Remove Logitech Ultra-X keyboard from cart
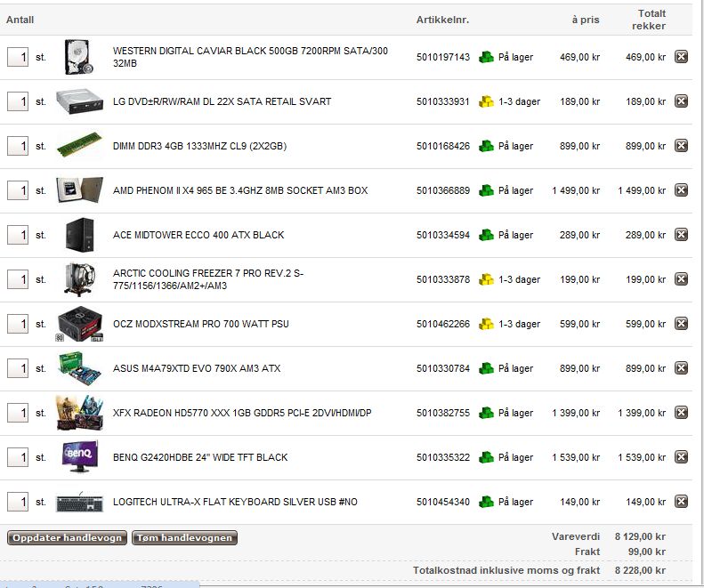704x588 pixels. pyautogui.click(x=681, y=501)
